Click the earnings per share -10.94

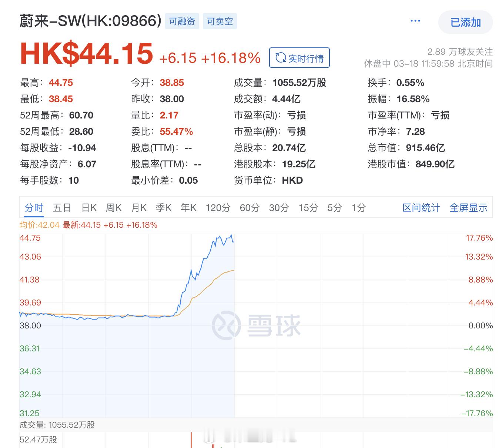click(82, 148)
